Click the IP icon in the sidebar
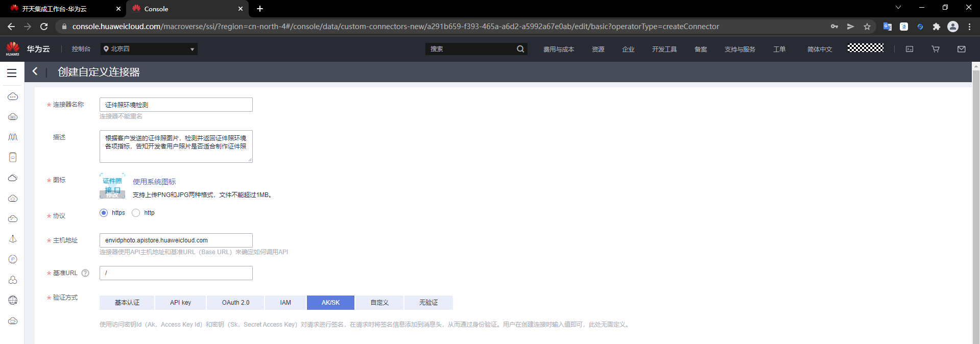 coord(13,259)
